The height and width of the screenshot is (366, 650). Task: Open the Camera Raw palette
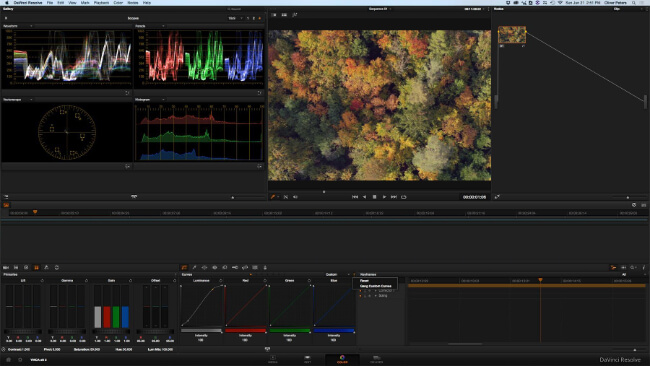point(6,267)
